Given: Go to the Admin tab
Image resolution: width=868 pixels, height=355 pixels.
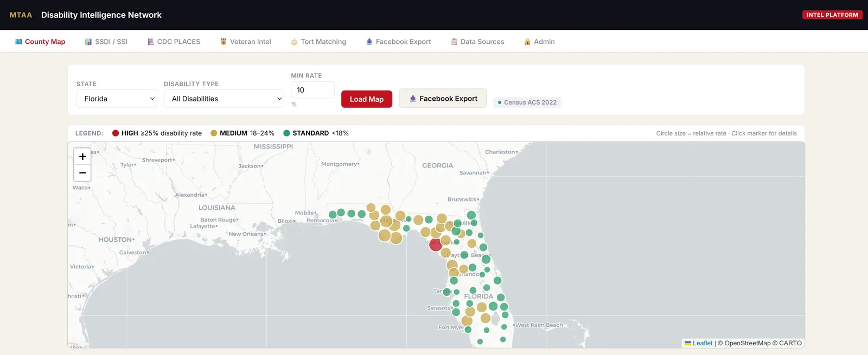Looking at the screenshot, I should point(539,42).
